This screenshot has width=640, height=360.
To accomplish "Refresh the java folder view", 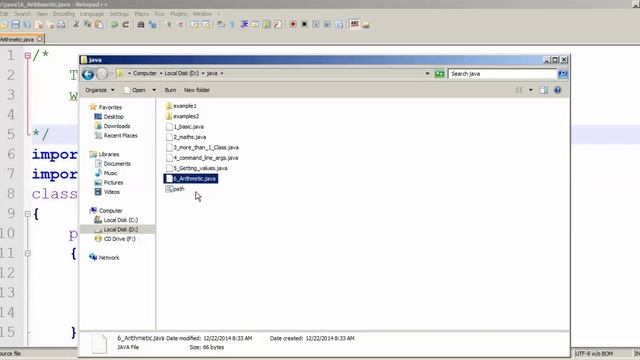I will pos(439,74).
